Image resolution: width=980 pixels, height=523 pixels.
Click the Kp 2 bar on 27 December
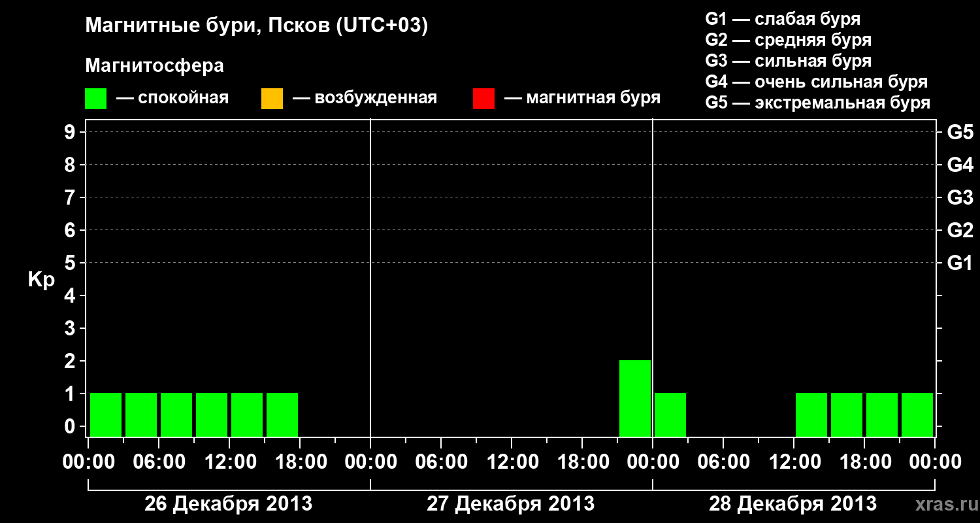coord(635,398)
